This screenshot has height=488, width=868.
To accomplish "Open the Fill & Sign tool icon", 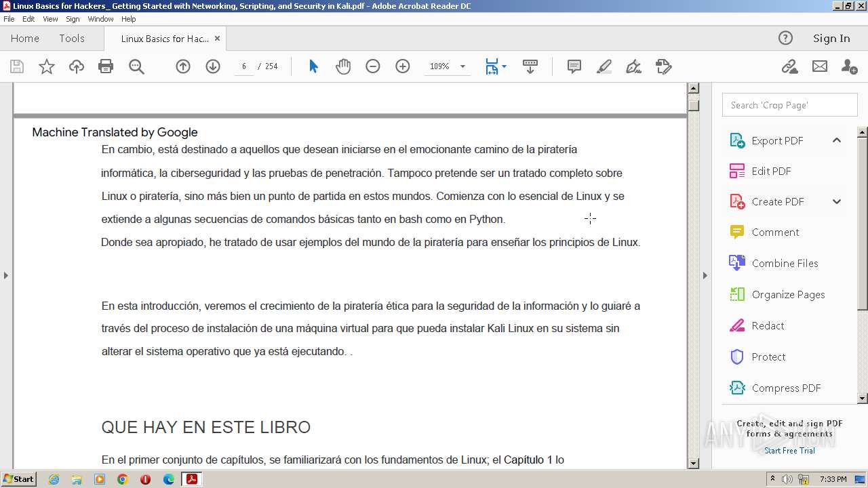I will (634, 66).
